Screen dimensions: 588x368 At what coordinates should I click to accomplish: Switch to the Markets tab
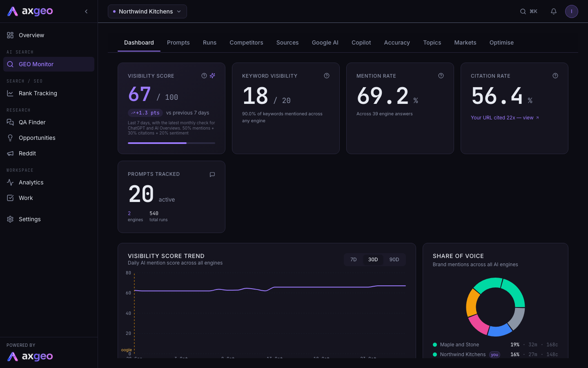click(465, 43)
